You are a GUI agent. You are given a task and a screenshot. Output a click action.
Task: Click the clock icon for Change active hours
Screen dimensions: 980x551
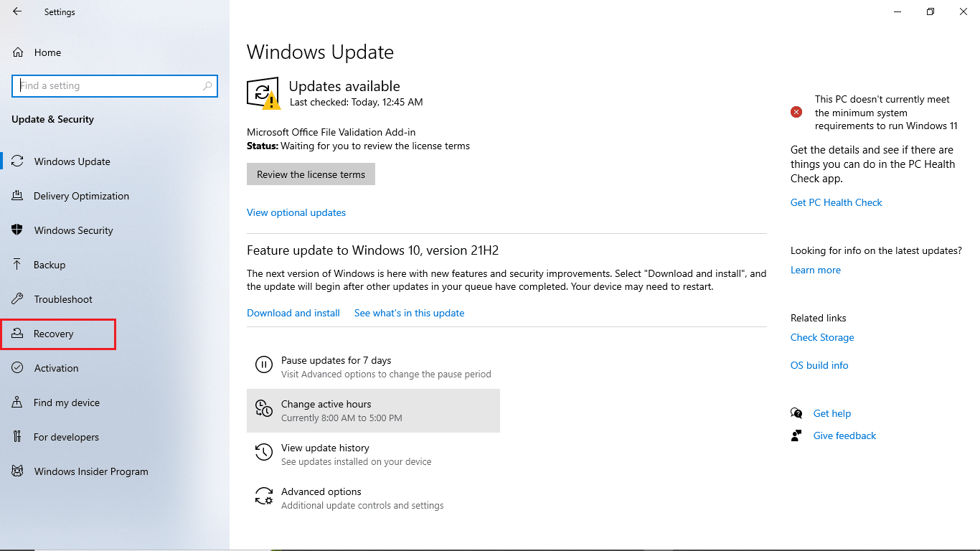pos(264,409)
